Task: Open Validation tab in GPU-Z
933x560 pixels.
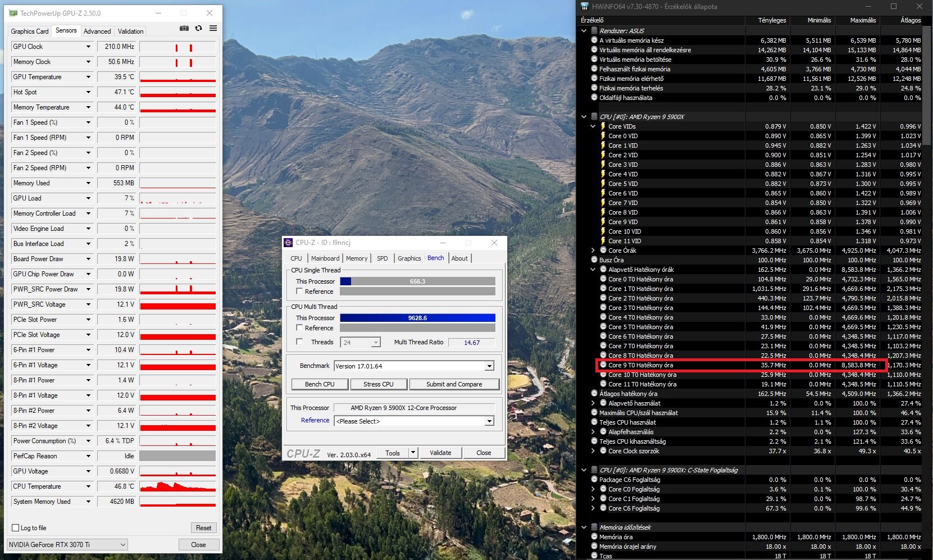Action: (x=131, y=31)
